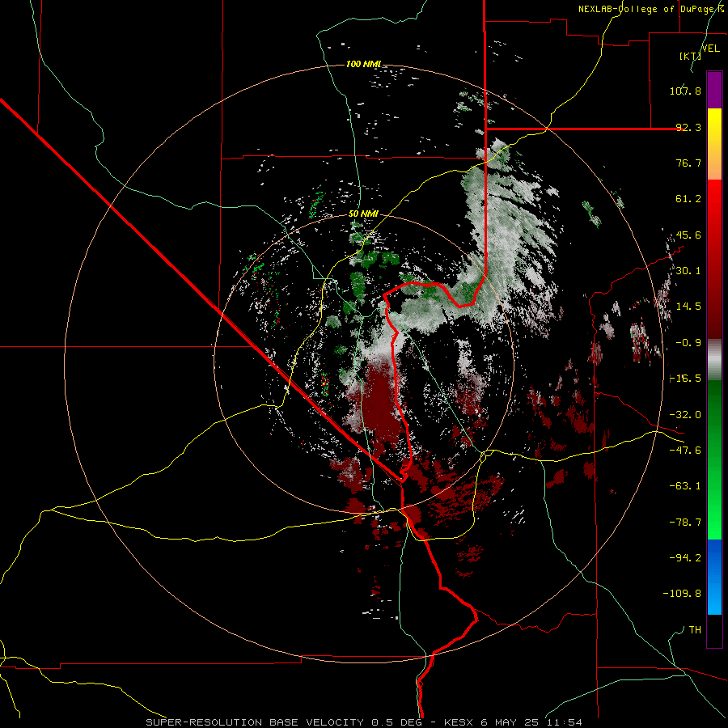Select the -94.2 velocity scale label
Viewport: 728px width, 728px height.
tap(685, 557)
